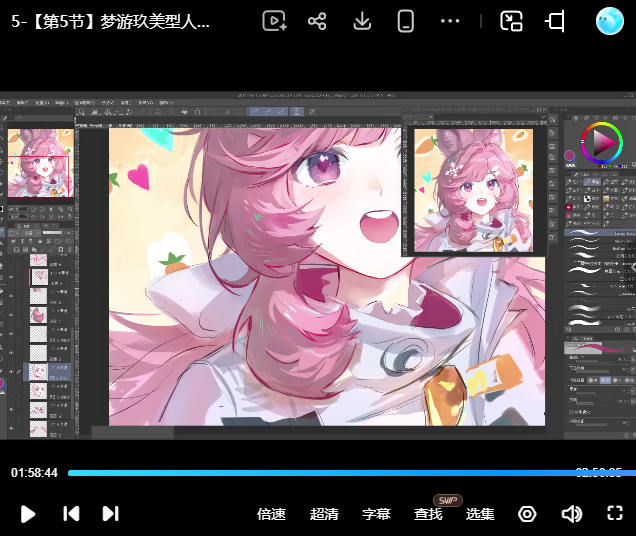Click the pink brush stroke preview
This screenshot has width=636, height=536.
(x=599, y=348)
